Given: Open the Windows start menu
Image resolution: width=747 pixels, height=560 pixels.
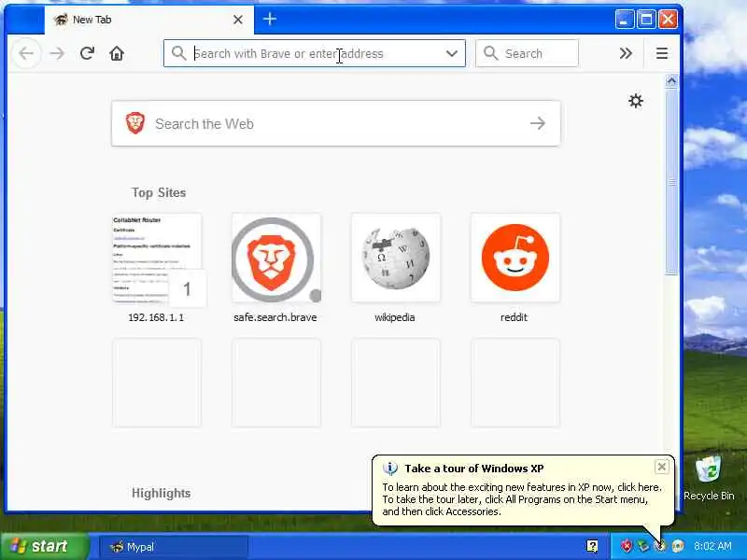Looking at the screenshot, I should pyautogui.click(x=44, y=546).
